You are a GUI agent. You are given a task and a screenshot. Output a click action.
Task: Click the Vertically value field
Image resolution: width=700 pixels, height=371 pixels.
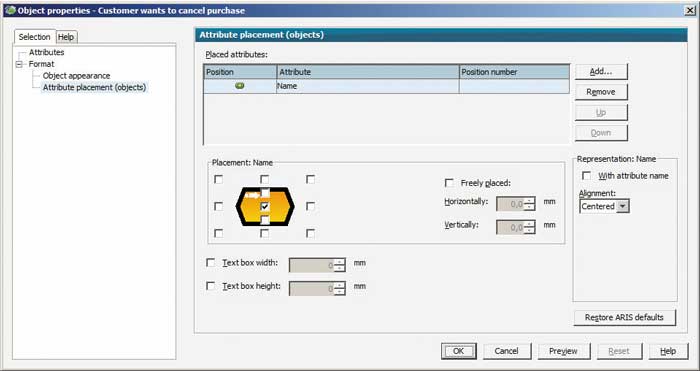point(510,227)
